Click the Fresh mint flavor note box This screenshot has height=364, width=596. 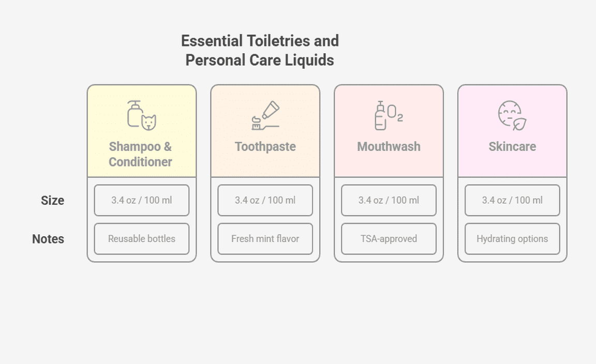click(265, 239)
